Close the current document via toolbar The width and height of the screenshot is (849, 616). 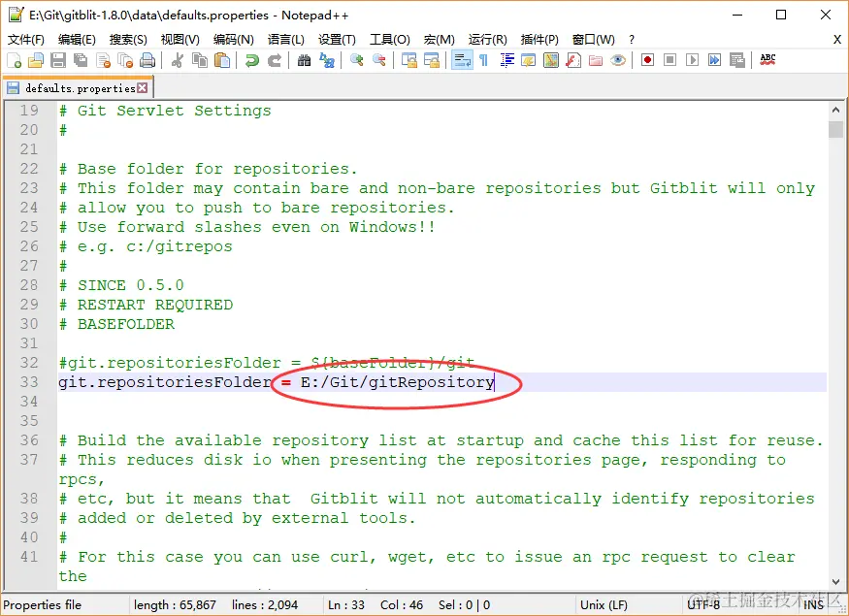click(103, 60)
